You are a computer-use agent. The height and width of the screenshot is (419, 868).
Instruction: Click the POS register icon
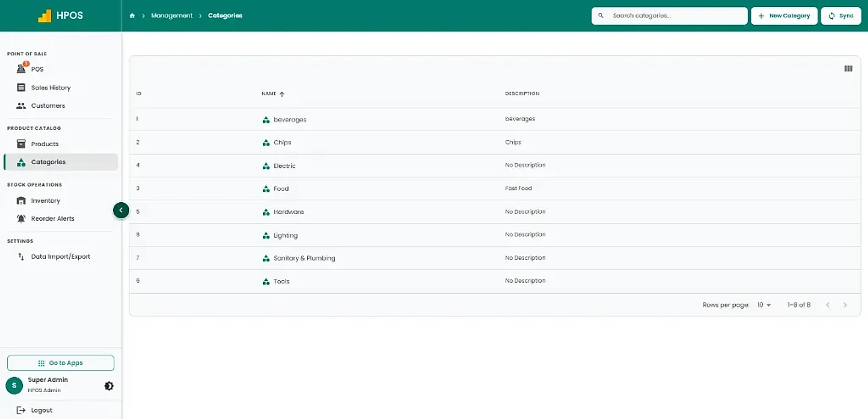point(21,69)
